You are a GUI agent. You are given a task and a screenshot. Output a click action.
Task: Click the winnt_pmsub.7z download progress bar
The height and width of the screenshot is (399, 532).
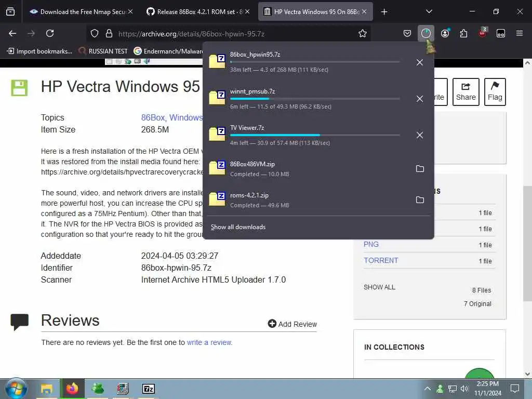click(315, 99)
